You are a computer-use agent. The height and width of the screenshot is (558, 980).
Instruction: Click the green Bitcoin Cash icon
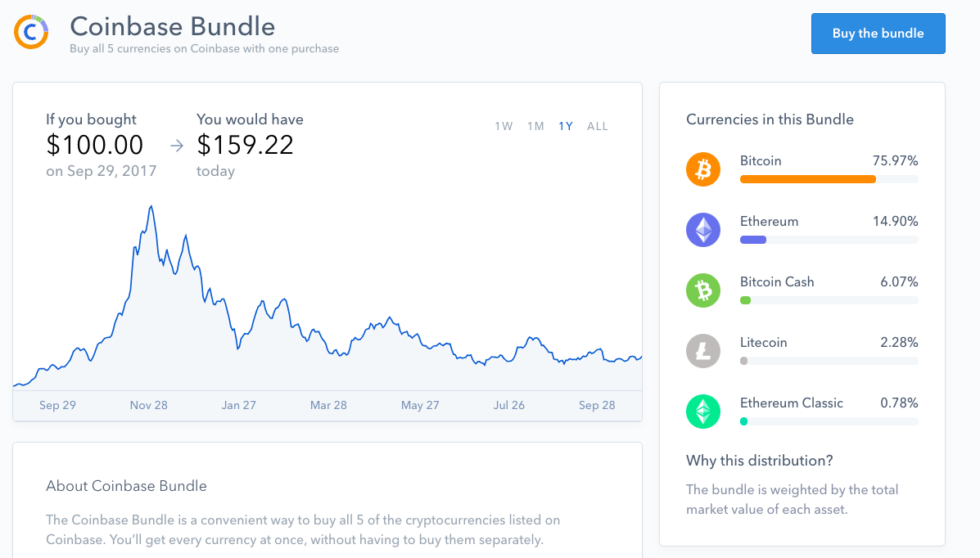703,290
